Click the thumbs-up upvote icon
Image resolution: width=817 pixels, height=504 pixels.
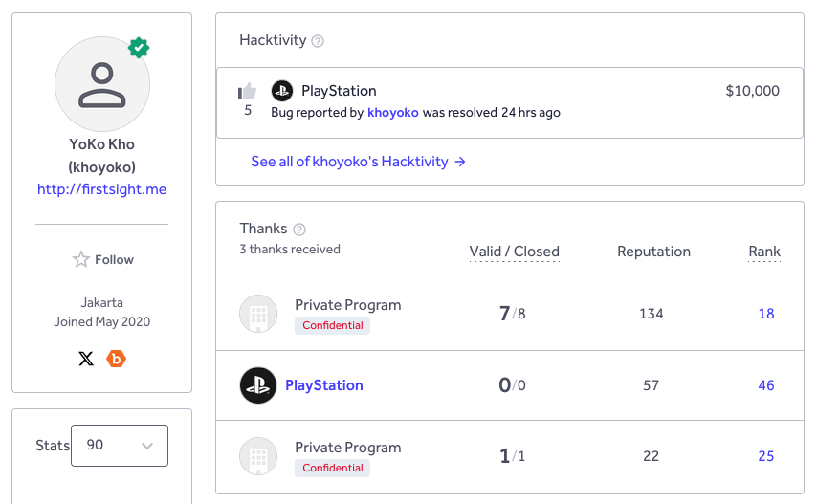(x=248, y=91)
